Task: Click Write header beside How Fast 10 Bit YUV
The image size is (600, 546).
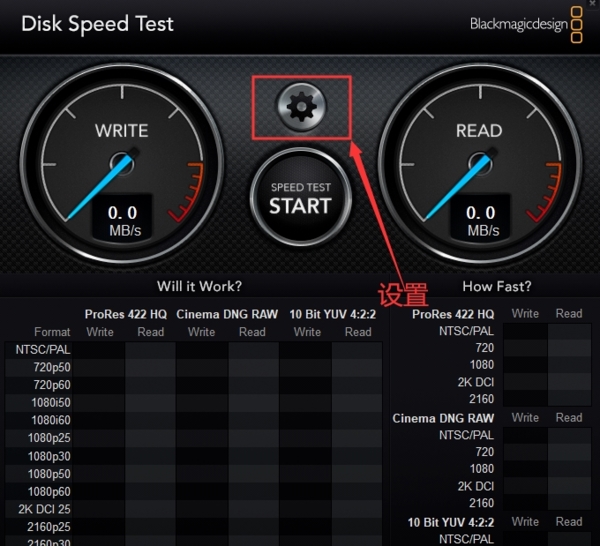Action: pyautogui.click(x=525, y=522)
